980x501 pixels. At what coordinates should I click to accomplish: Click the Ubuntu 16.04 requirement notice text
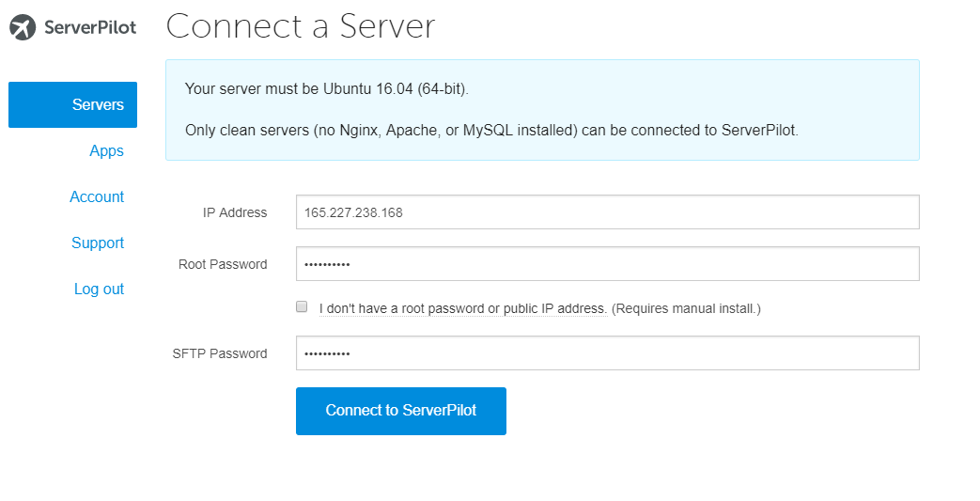326,88
